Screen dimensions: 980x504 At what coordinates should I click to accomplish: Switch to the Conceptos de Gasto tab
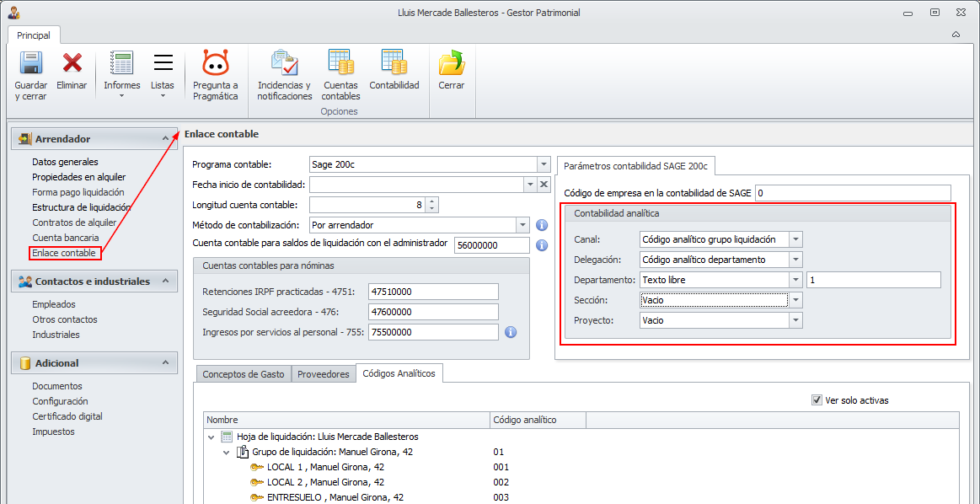(243, 374)
